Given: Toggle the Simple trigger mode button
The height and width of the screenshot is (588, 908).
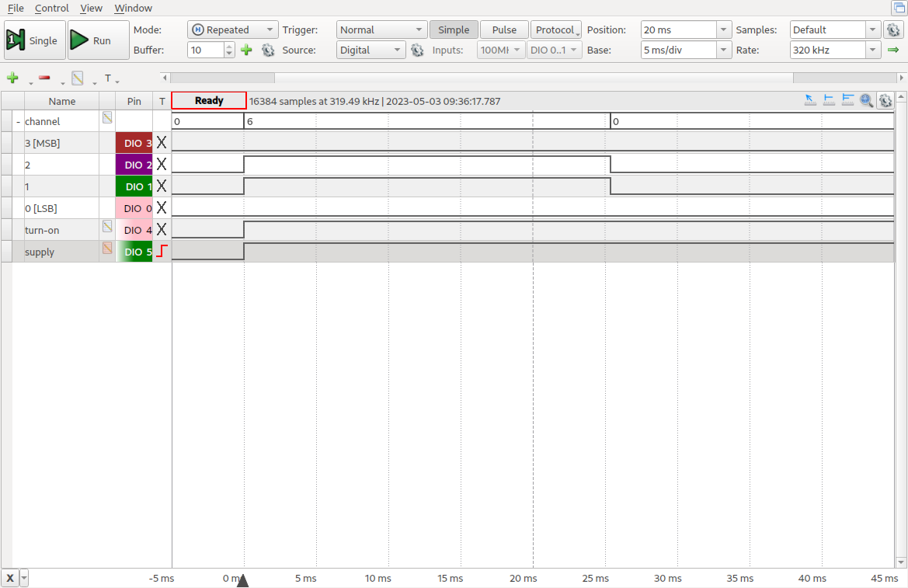Looking at the screenshot, I should tap(454, 30).
